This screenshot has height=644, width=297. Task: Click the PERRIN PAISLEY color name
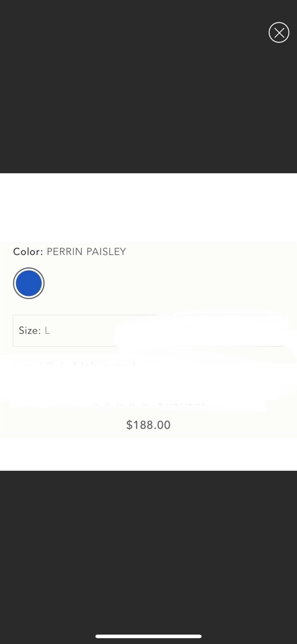[x=86, y=252]
